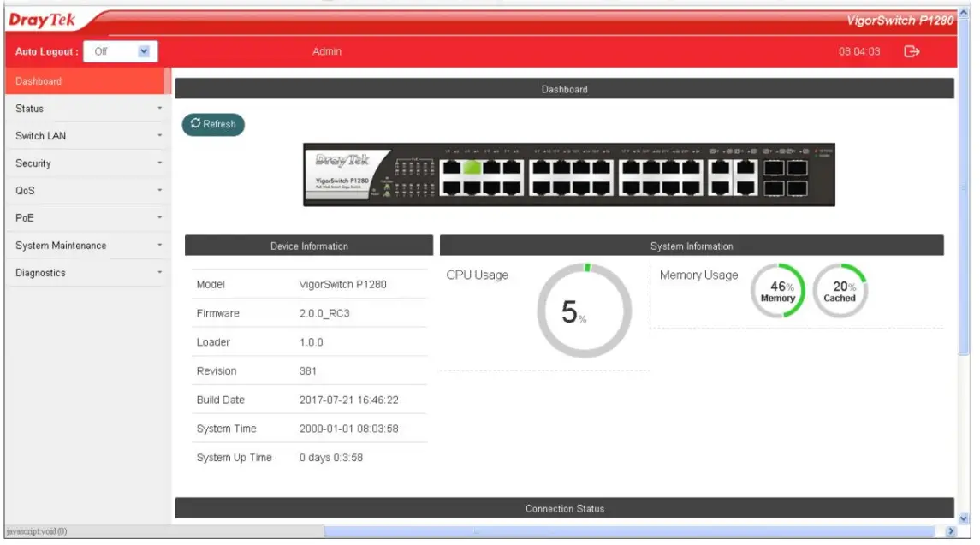Click the System Up Time value 0 days 0:3:58
Screen dimensions: 980x545
(x=330, y=458)
